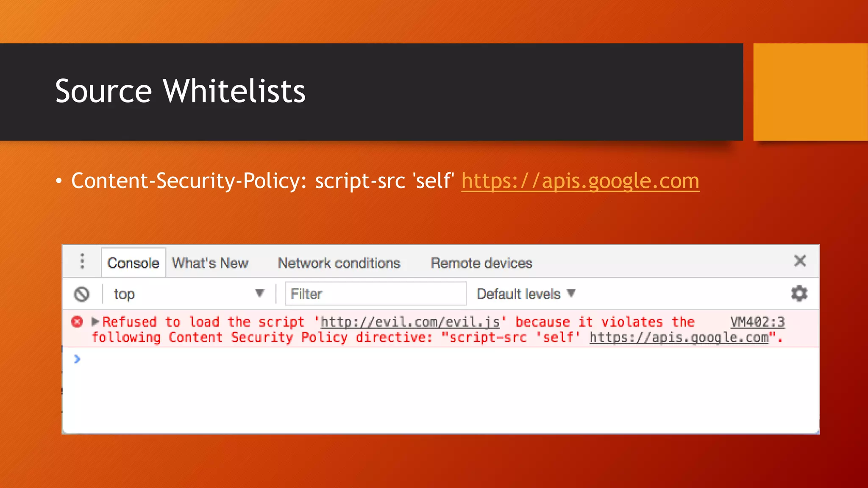868x488 pixels.
Task: Open the top context dropdown
Action: pyautogui.click(x=189, y=294)
